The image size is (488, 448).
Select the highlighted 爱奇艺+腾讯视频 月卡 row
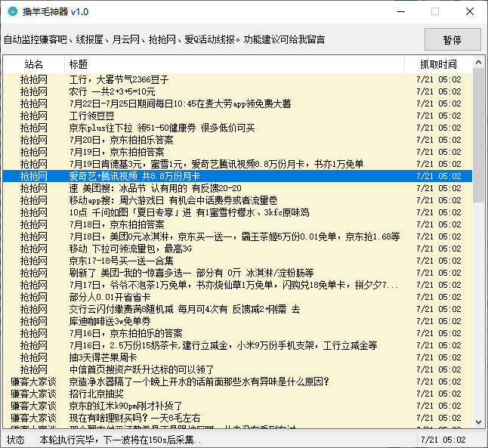point(237,176)
